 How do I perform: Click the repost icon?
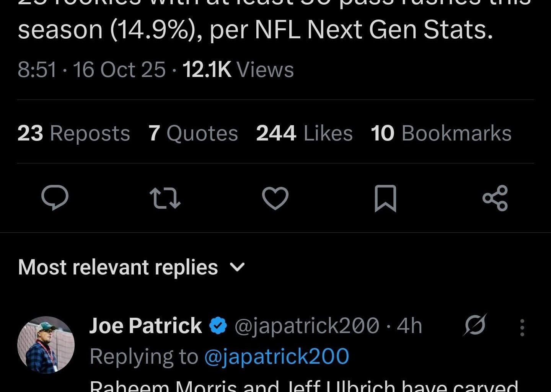[165, 198]
